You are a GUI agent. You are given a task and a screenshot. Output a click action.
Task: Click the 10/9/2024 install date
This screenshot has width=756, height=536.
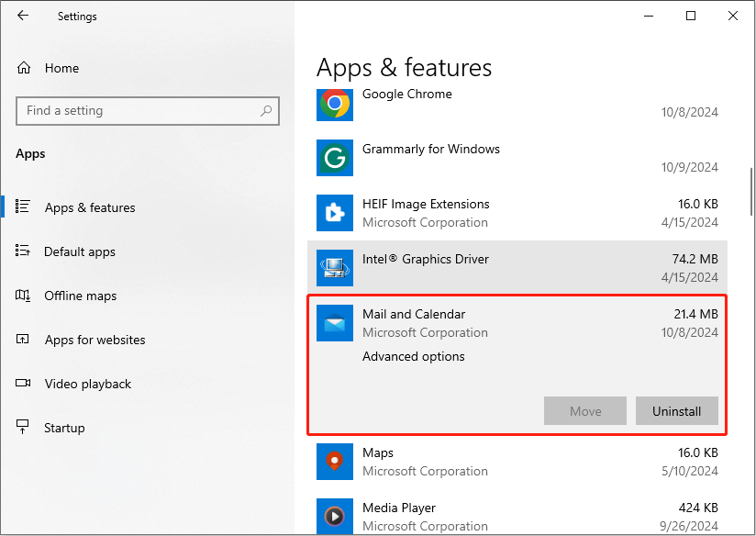click(690, 167)
